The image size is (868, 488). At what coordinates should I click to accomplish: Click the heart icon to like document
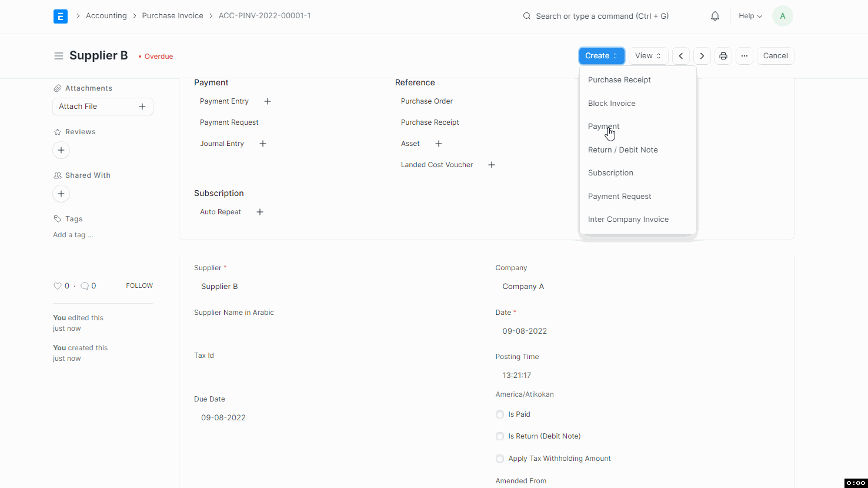pos(58,286)
